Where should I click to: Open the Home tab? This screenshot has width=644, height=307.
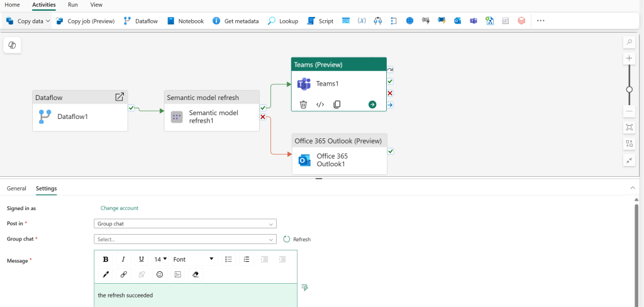pos(12,5)
